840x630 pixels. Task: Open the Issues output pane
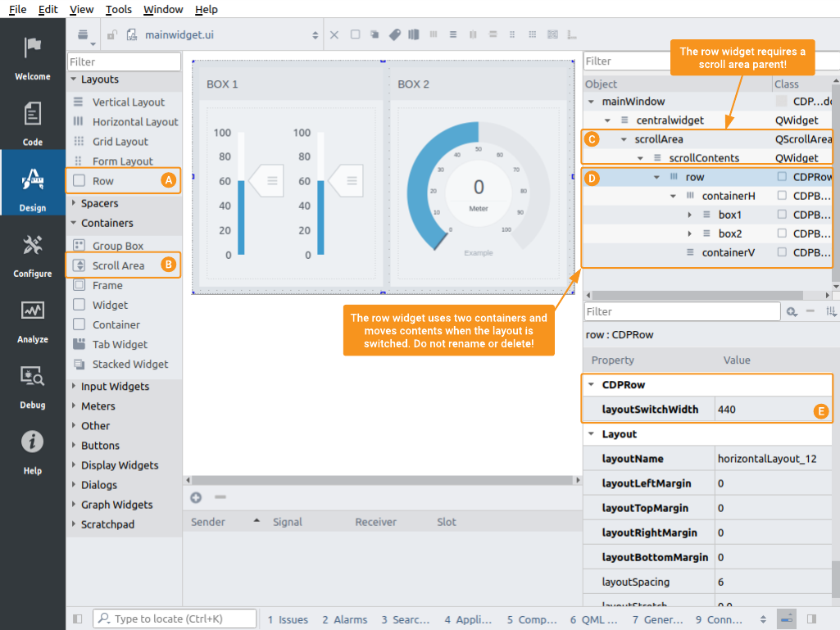288,619
